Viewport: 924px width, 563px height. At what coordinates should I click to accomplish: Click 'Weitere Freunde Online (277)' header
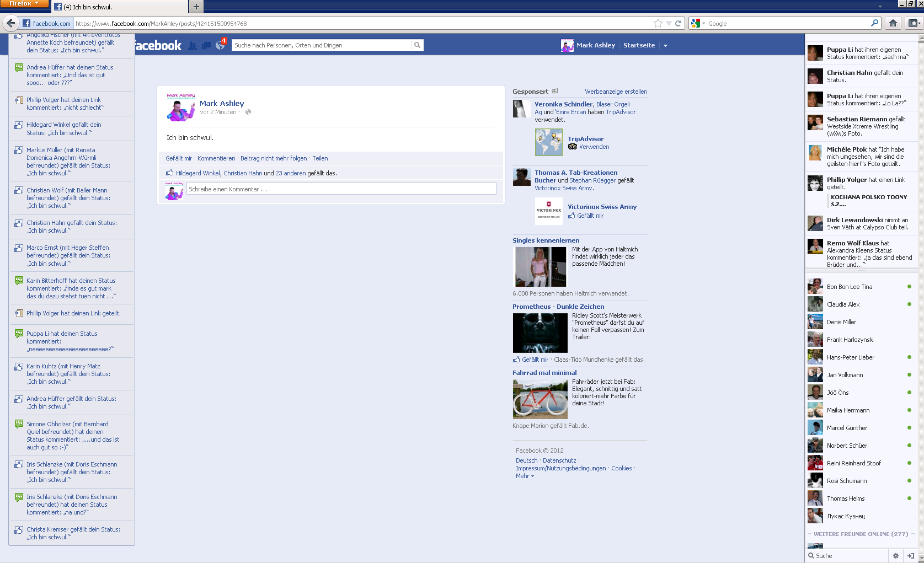click(x=861, y=534)
